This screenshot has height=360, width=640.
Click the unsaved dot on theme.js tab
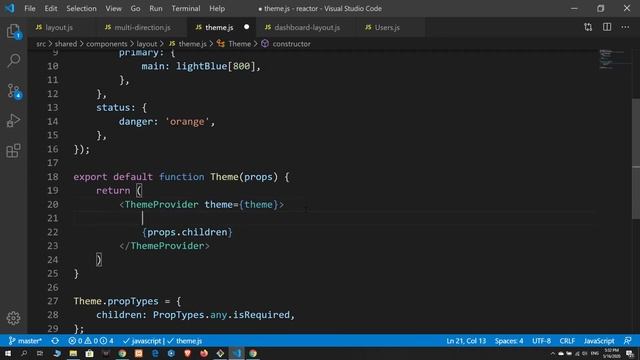point(247,27)
